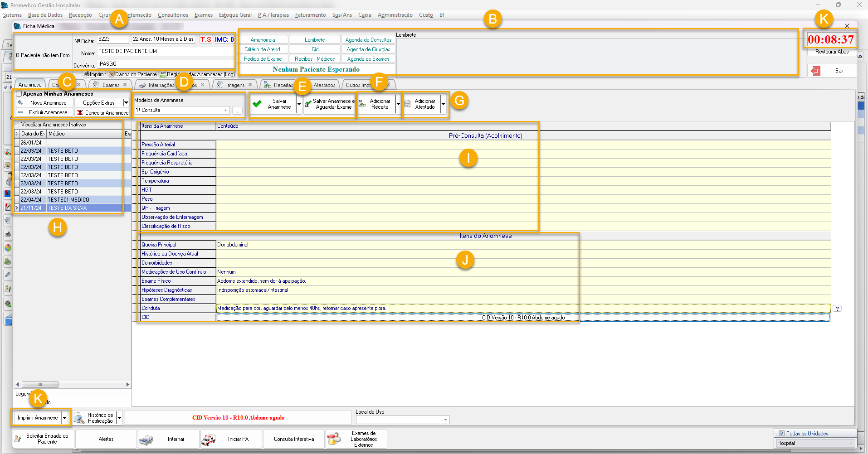868x454 pixels.
Task: Open the Modelos de Anamnese dropdown
Action: point(225,110)
